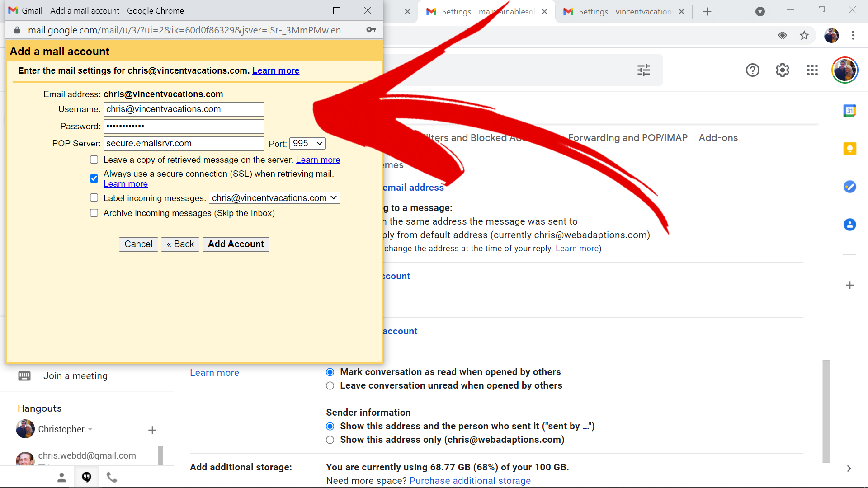Select Show this address only option
The height and width of the screenshot is (488, 868).
tap(330, 440)
